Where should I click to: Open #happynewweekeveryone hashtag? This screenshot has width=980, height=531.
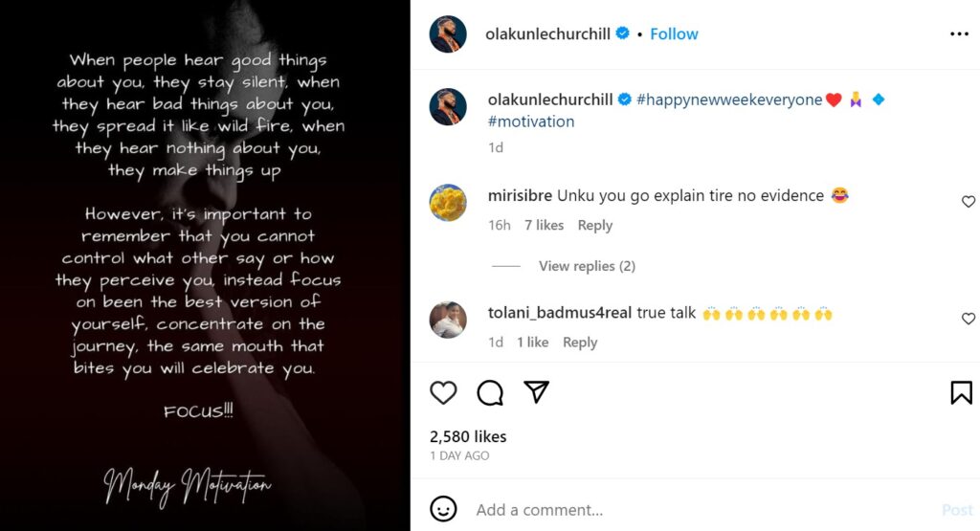pos(728,100)
